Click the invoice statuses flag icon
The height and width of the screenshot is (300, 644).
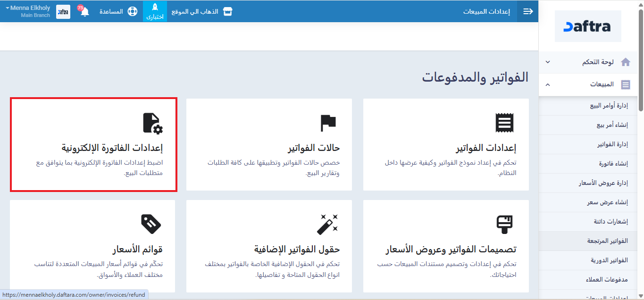click(328, 123)
